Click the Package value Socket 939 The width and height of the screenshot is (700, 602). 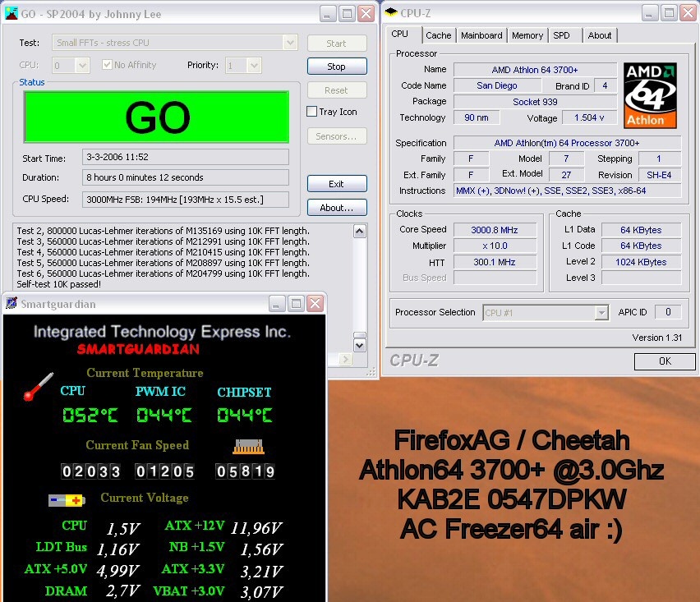pyautogui.click(x=535, y=102)
